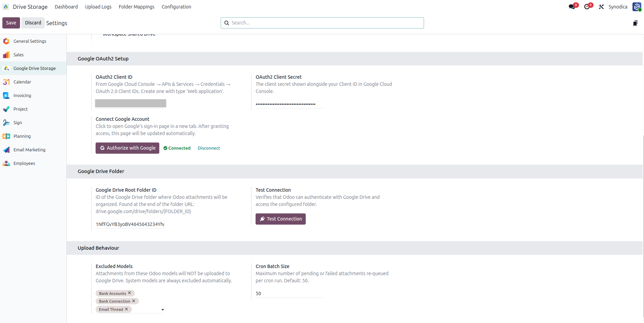Screen dimensions: 644x323
Task: Click the Google Drive Folder heading
Action: pos(101,171)
